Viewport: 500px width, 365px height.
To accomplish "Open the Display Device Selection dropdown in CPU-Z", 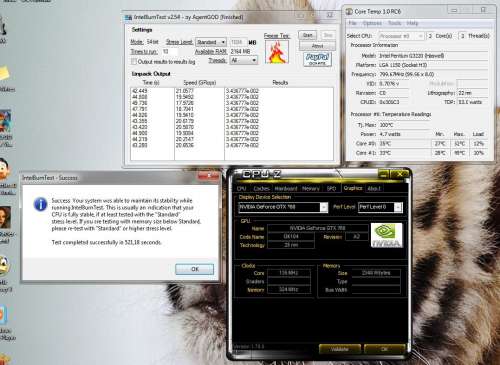I will pyautogui.click(x=283, y=207).
